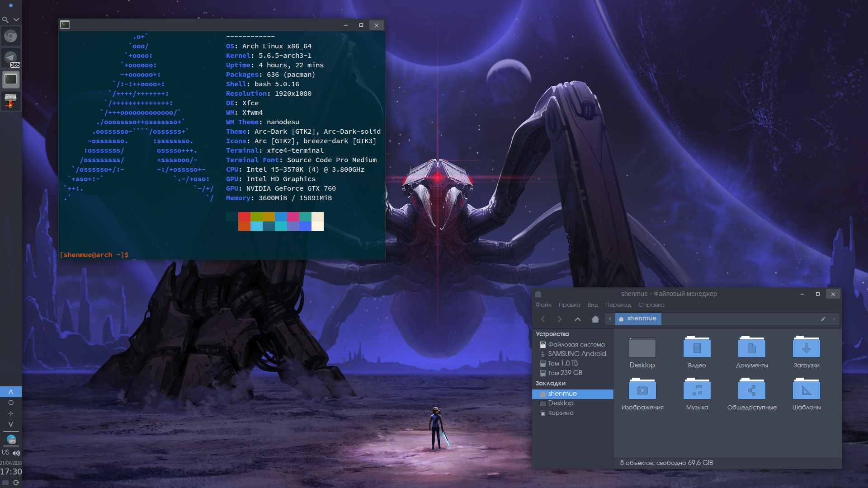Minimize the file manager window
Screen dimensions: 868x488
click(802, 294)
